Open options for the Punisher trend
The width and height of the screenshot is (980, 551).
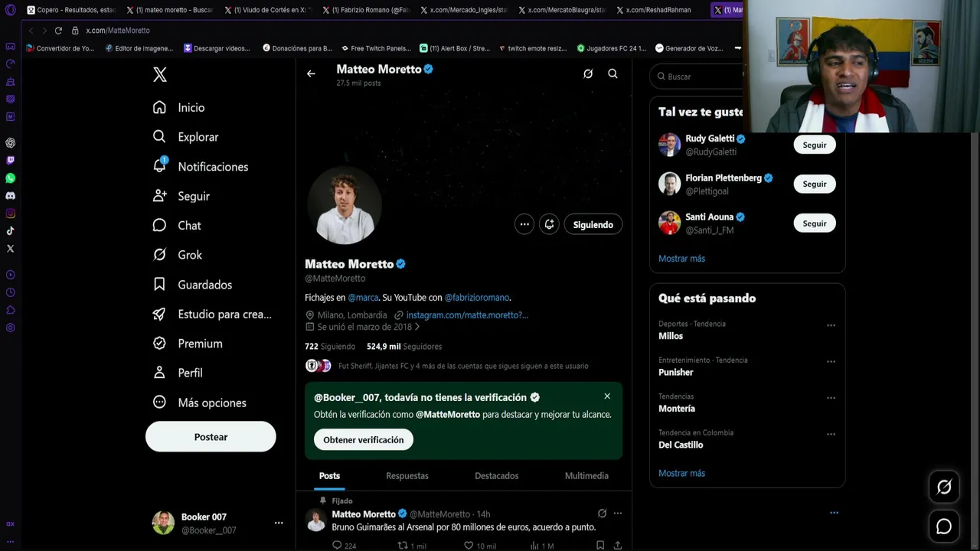pos(831,361)
